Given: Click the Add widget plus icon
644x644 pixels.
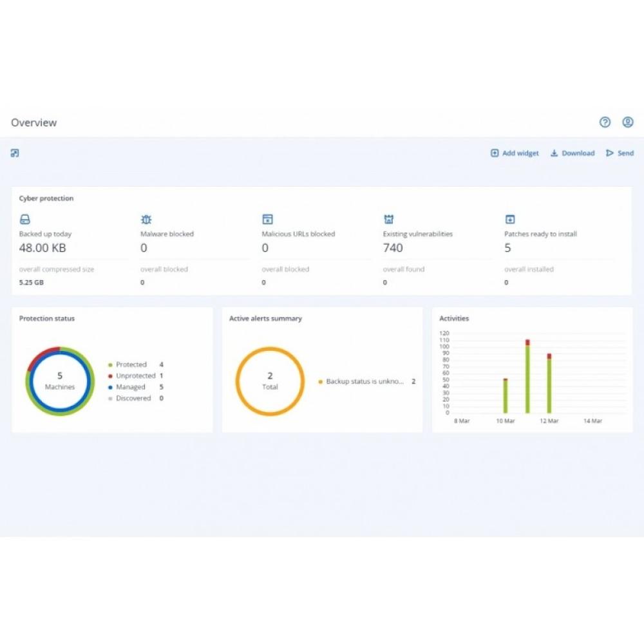Looking at the screenshot, I should pyautogui.click(x=495, y=153).
